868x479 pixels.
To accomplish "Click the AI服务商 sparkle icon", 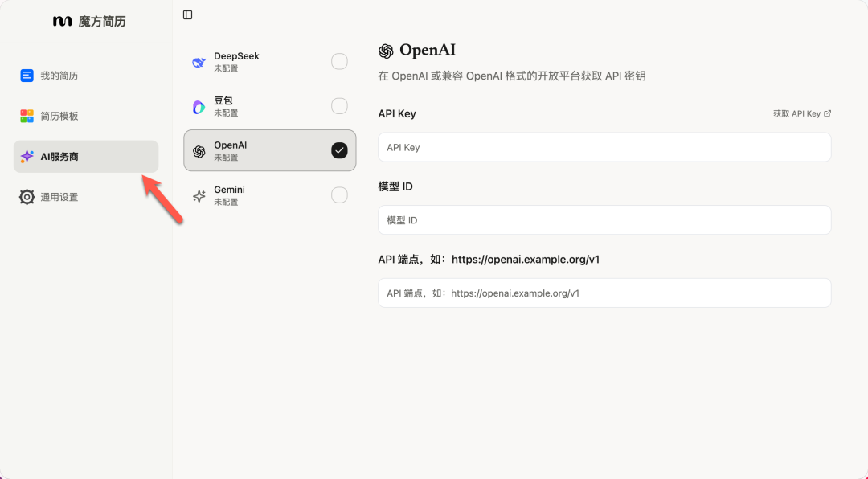I will (x=27, y=157).
